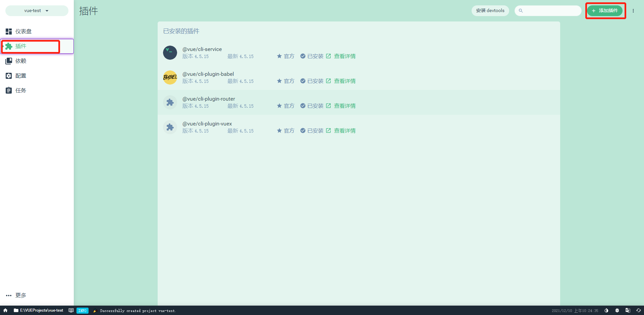Image resolution: width=644 pixels, height=315 pixels.
Task: Click 版本 4.5.15 under cli-service
Action: pyautogui.click(x=196, y=56)
